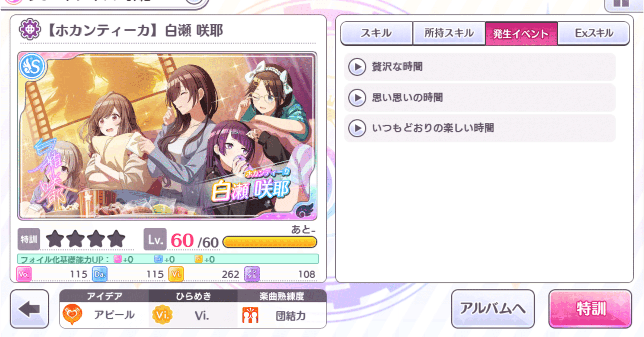
Task: Select the Exスキル tab
Action: tap(594, 34)
